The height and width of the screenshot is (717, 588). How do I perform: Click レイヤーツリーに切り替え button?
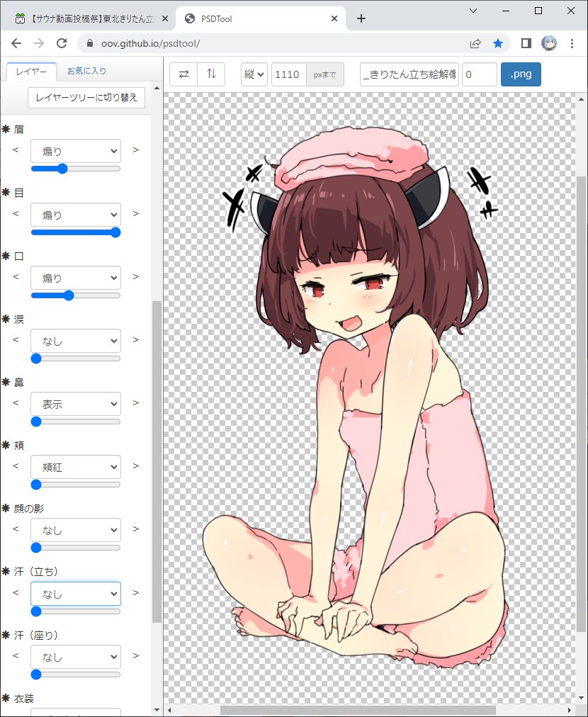click(x=86, y=97)
